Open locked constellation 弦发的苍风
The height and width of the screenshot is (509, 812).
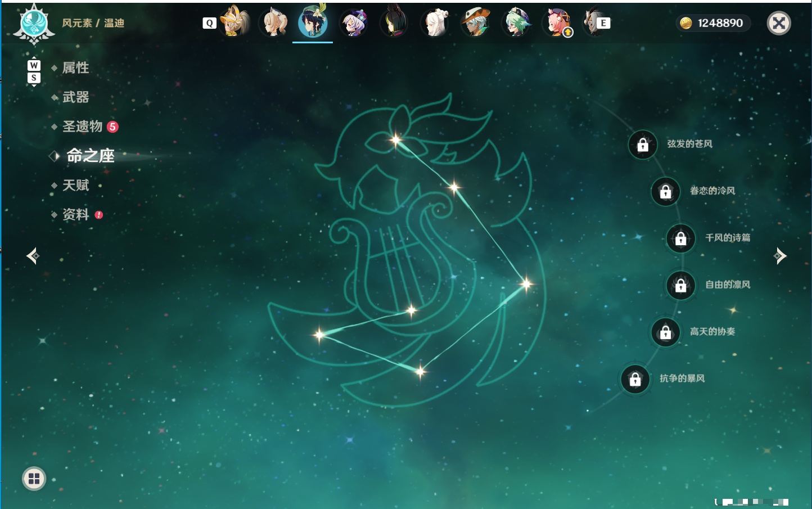(x=643, y=145)
